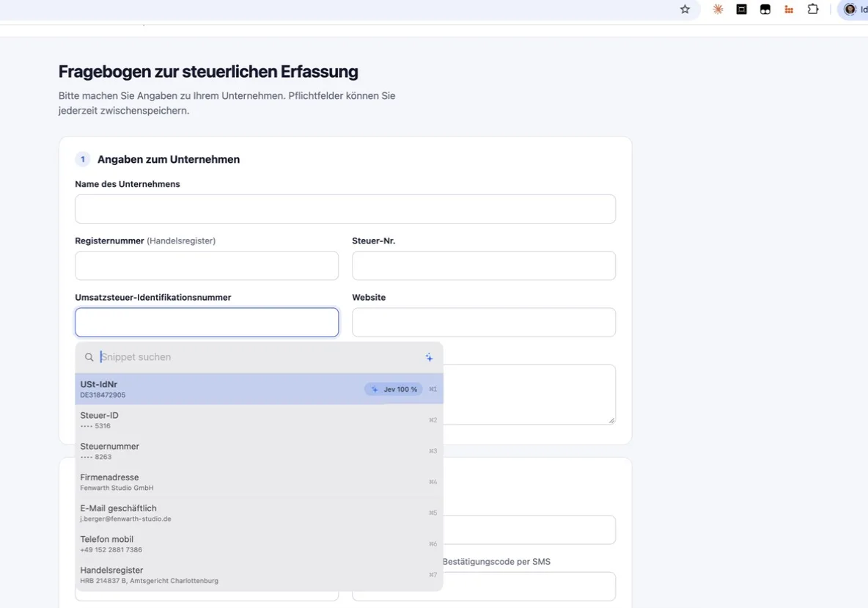Click the Jev 100 % match badge
The width and height of the screenshot is (868, 608).
point(394,389)
